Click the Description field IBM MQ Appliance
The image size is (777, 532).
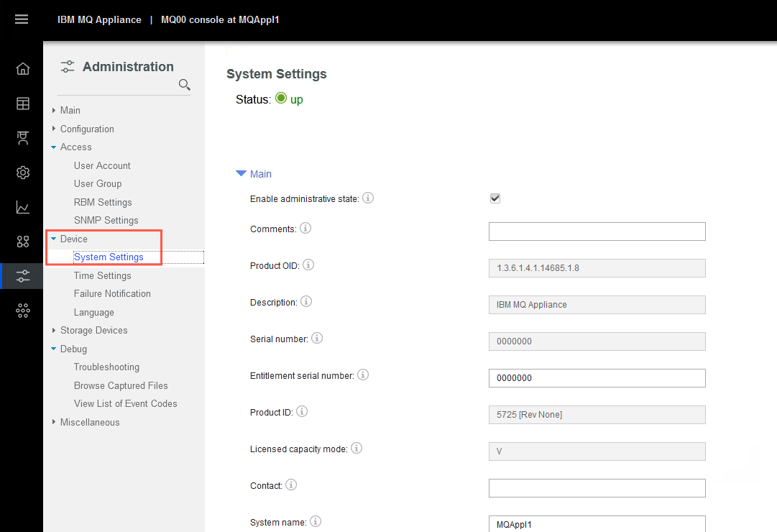597,305
